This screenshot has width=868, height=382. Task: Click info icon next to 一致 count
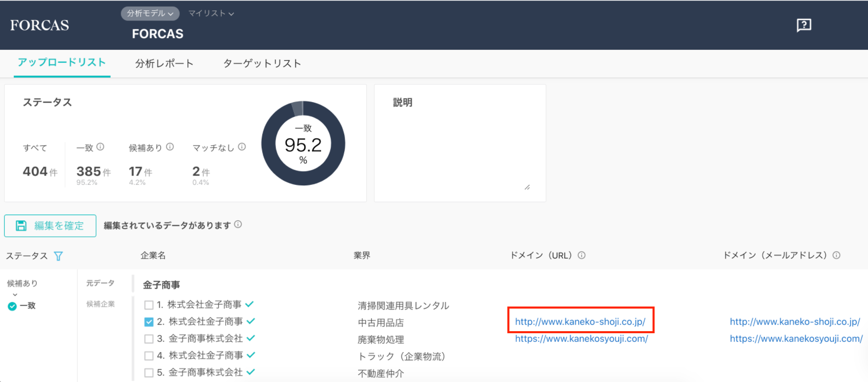[x=101, y=147]
